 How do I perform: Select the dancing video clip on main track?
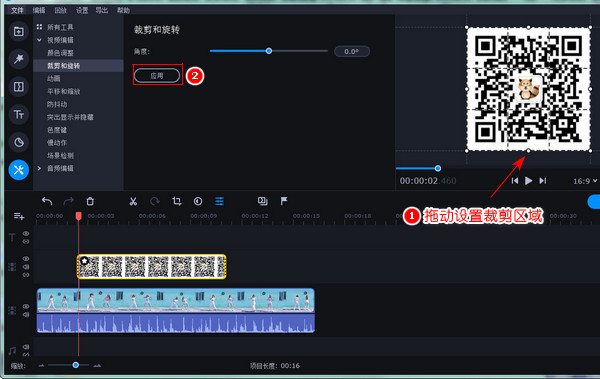[x=176, y=301]
